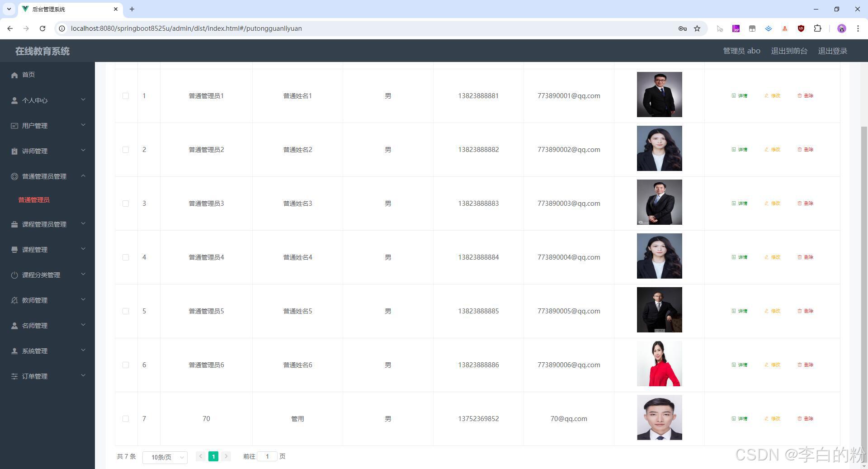Viewport: 868px width, 469px height.
Task: Edit row 普通管理员3 via 修改
Action: [x=772, y=204]
